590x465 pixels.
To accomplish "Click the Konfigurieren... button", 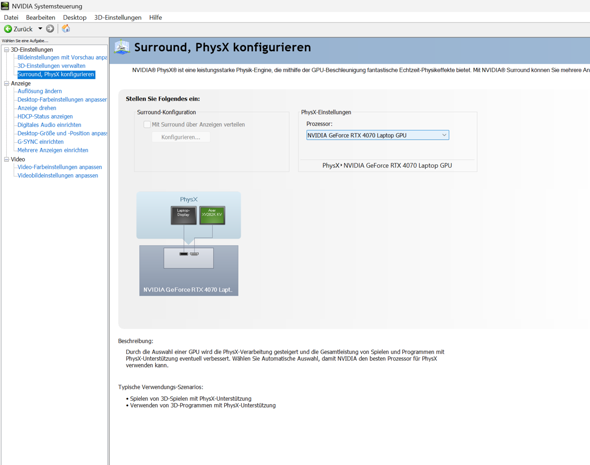I will click(181, 137).
